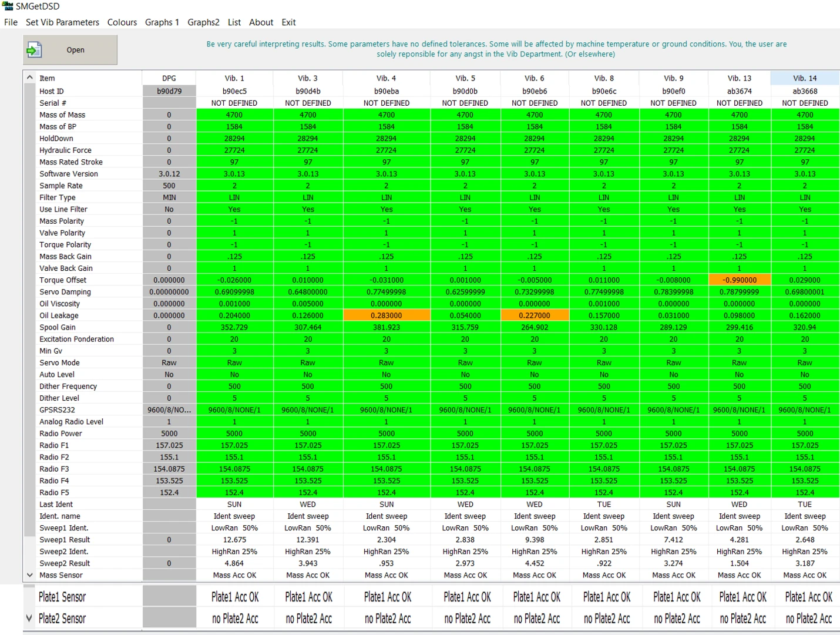Screen dimensions: 840x635
Task: Open the File menu
Action: click(x=11, y=22)
